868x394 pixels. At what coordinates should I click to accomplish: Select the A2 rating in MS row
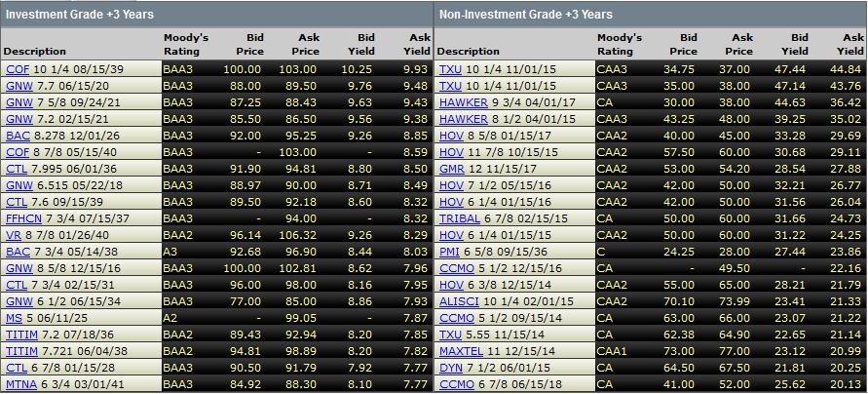coord(170,318)
